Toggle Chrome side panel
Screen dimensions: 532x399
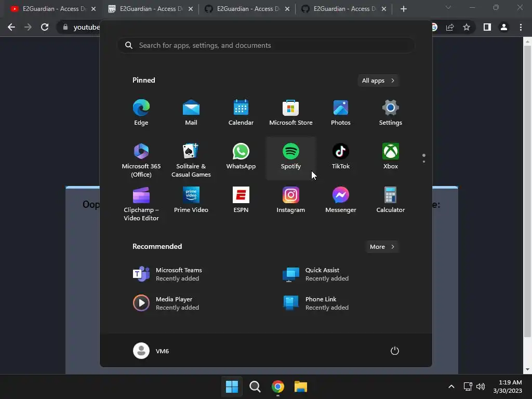coord(487,27)
